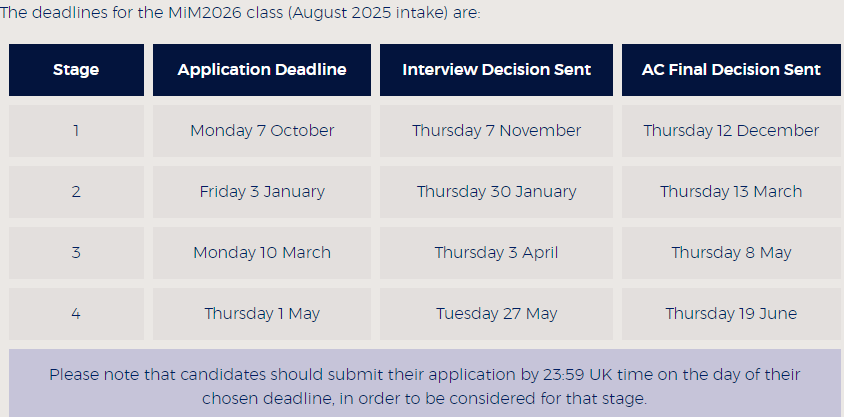Select the Monday 7 October deadline cell
844x417 pixels.
point(262,131)
